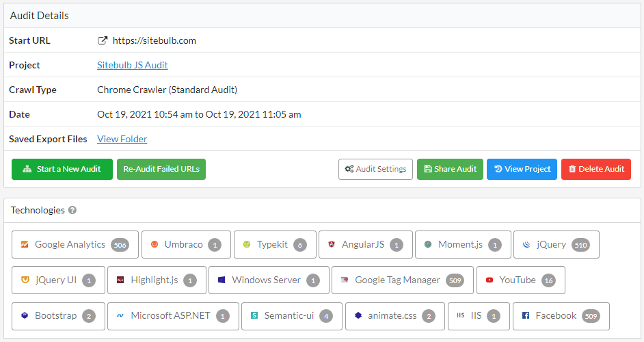Click the Windows Server logo icon
The width and height of the screenshot is (644, 342).
tap(222, 280)
